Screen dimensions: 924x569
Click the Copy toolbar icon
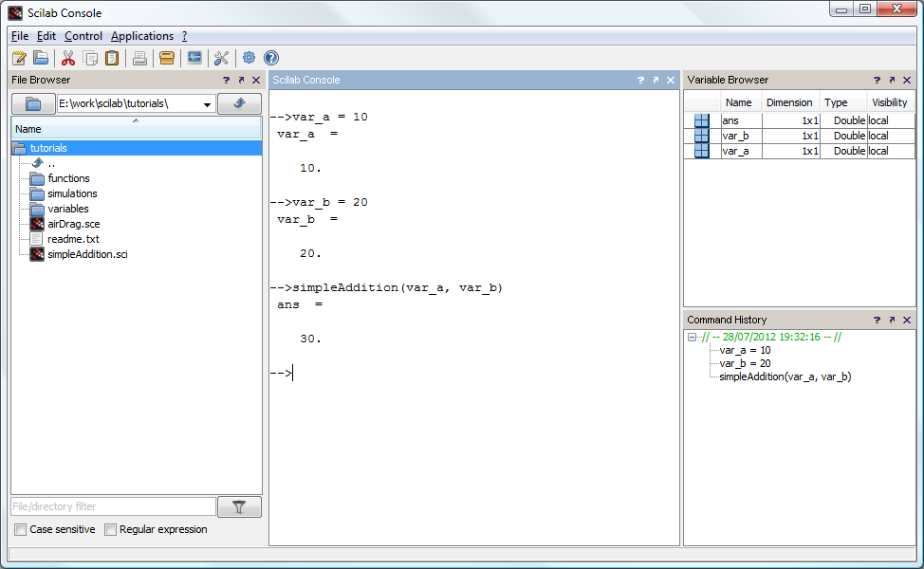click(90, 58)
